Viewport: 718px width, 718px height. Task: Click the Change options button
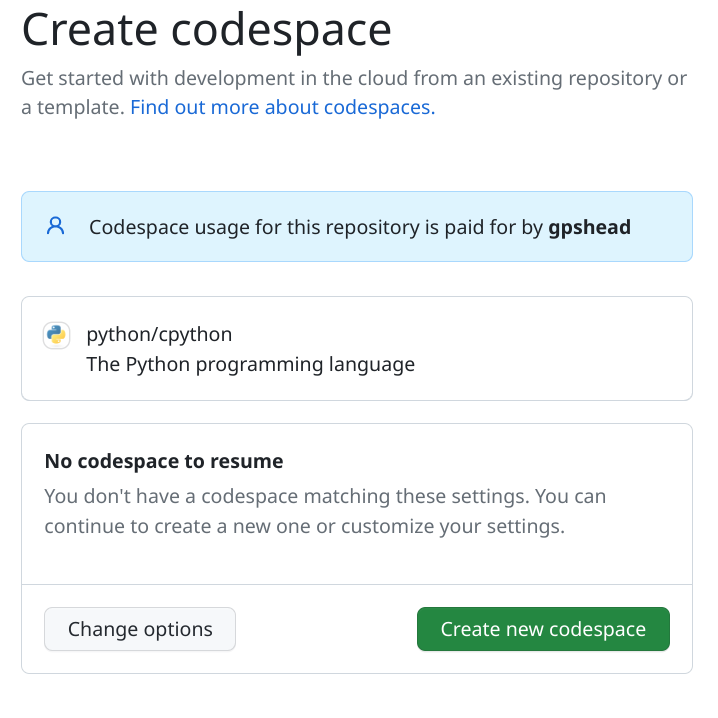140,629
